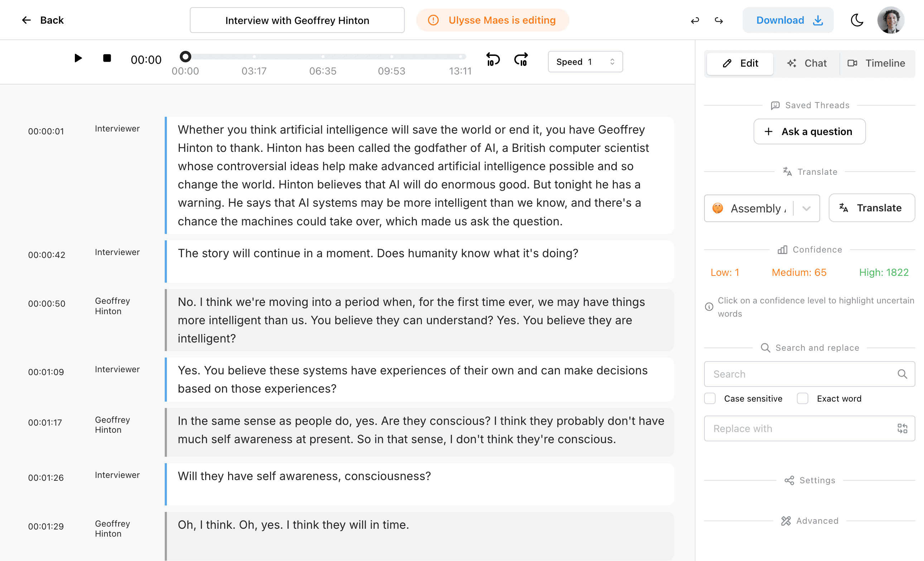Enable Exact word matching
Viewport: 924px width, 561px height.
(x=803, y=398)
